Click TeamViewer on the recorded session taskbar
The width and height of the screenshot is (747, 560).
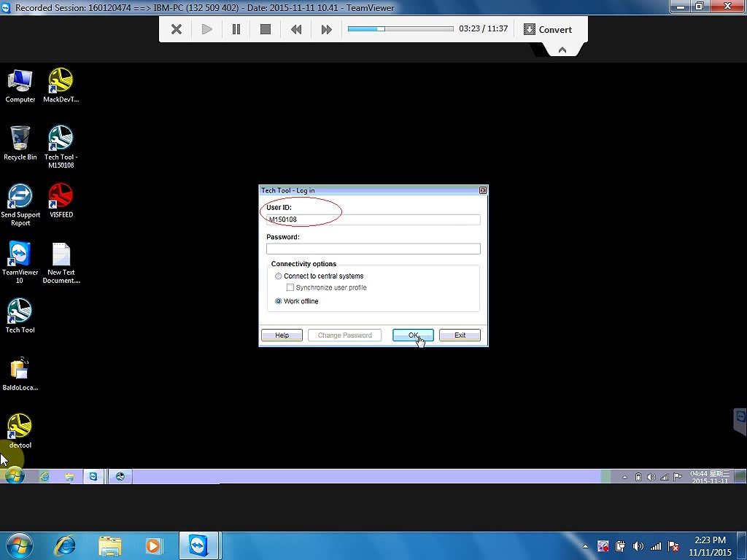93,476
